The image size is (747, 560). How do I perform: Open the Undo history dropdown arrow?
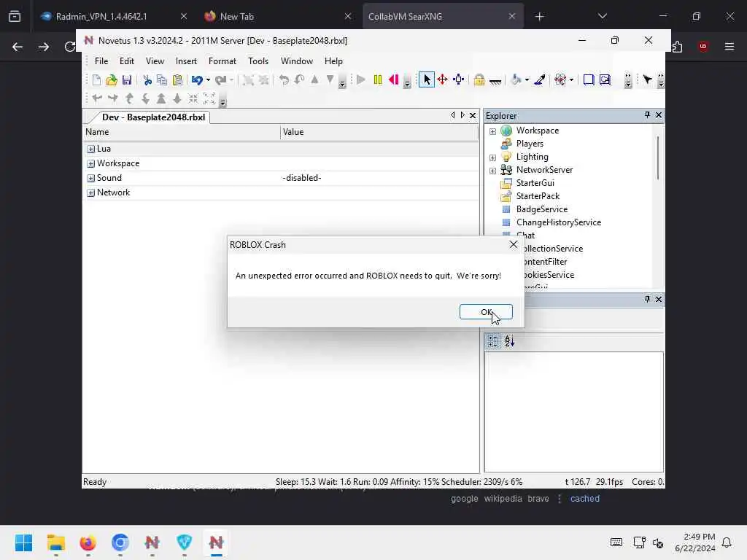[208, 80]
